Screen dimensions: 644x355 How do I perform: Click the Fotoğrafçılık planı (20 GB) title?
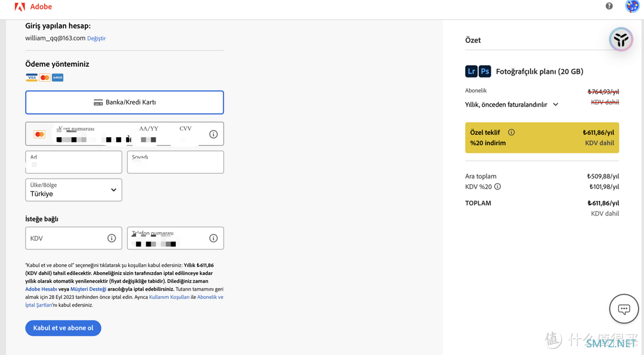(539, 72)
